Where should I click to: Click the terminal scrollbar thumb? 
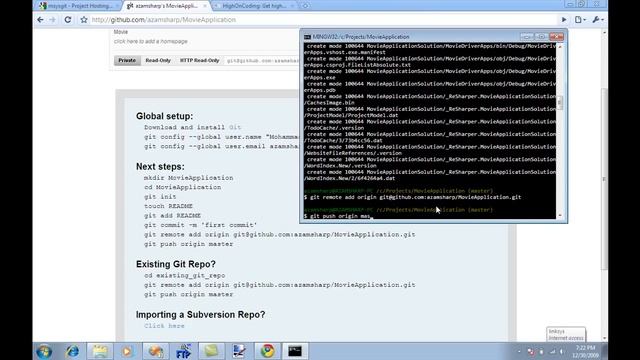pos(560,102)
